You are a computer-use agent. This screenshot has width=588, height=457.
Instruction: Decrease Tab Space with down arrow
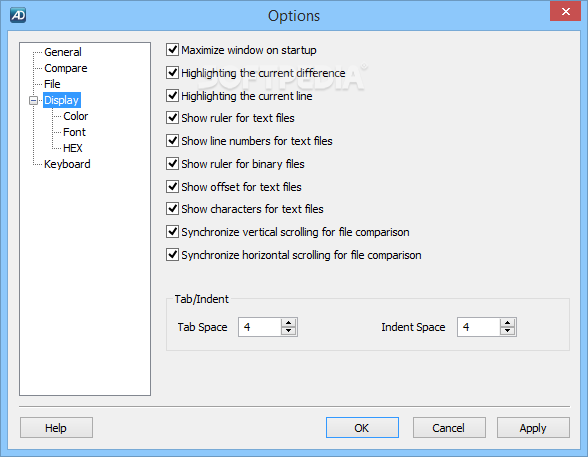point(288,331)
